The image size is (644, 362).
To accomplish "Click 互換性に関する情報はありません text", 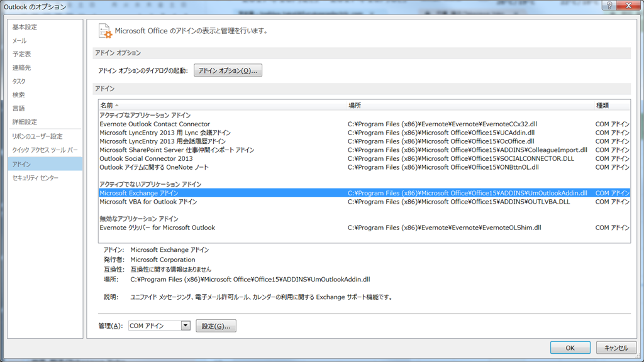I will click(x=171, y=270).
